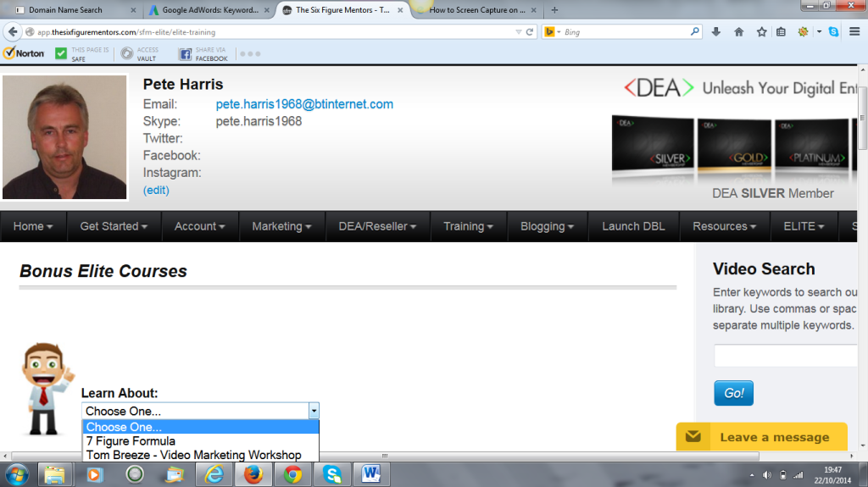
Task: Show hidden system tray icons arrow
Action: tap(752, 475)
